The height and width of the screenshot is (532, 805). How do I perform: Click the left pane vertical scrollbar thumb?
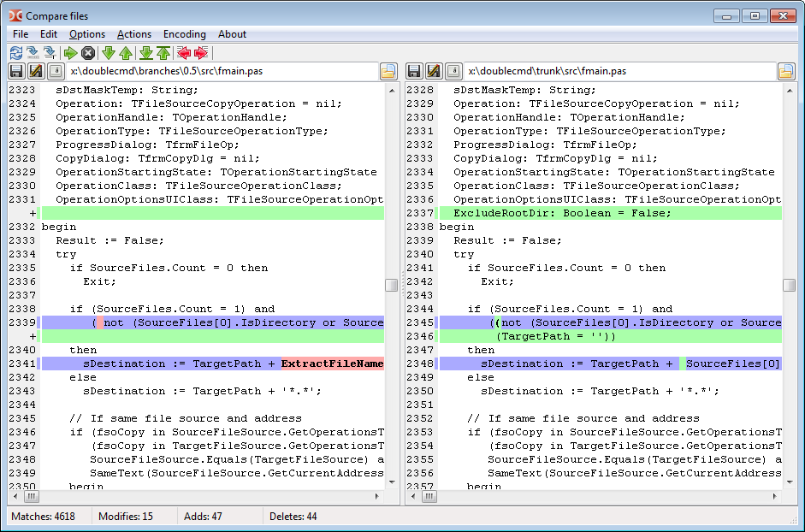pos(391,285)
